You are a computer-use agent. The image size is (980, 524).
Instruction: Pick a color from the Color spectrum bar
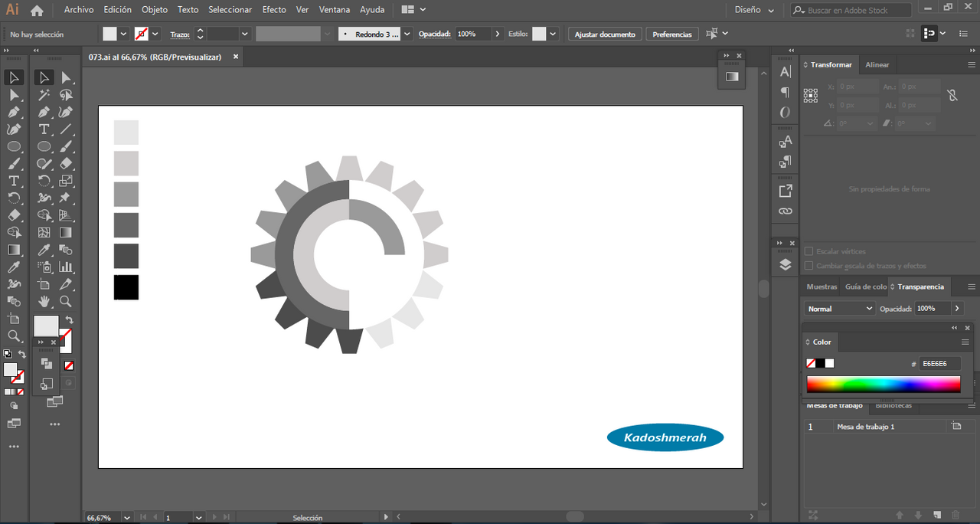click(x=884, y=384)
